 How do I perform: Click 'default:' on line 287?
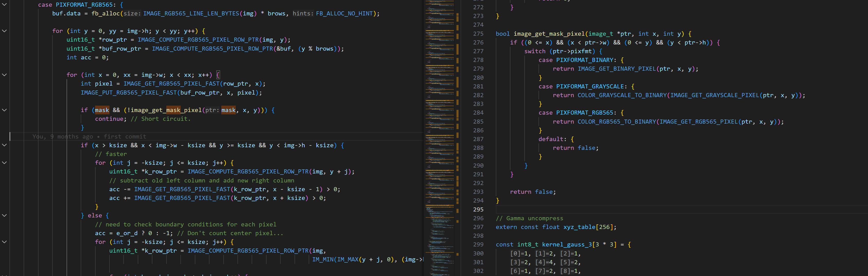coord(553,139)
